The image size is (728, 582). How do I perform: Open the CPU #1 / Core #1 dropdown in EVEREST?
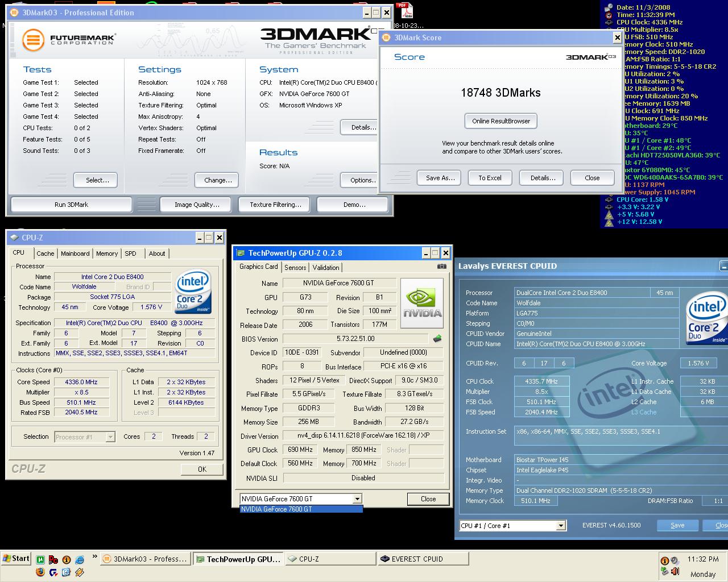click(561, 526)
